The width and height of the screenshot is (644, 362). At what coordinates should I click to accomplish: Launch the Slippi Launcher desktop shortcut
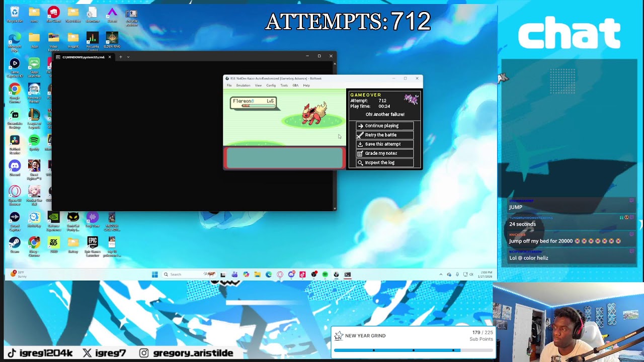(34, 67)
